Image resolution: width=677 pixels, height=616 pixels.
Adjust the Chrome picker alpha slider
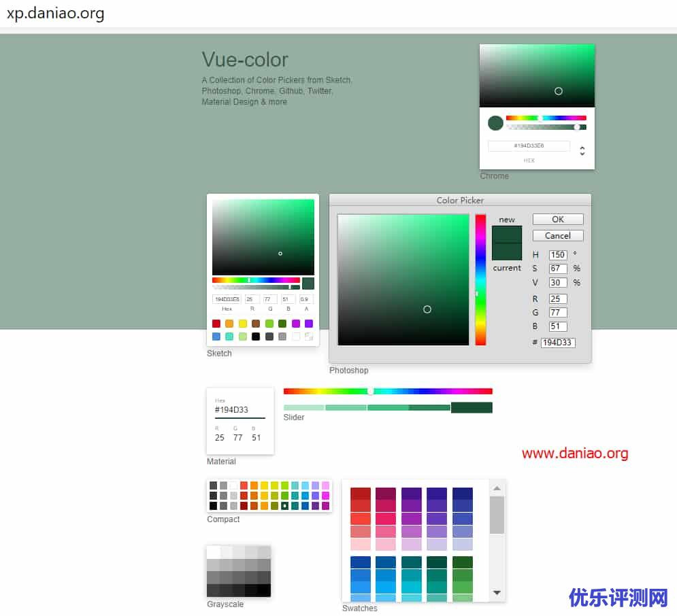(x=546, y=127)
